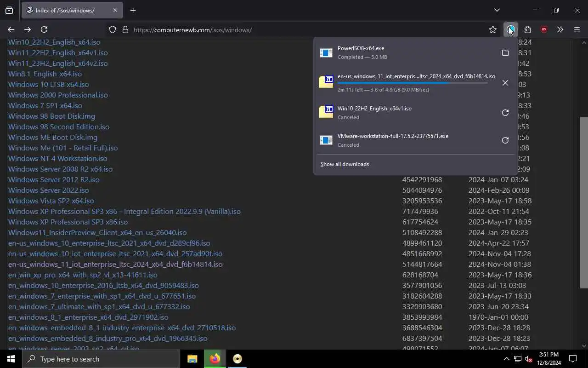588x368 pixels.
Task: Open File Explorer from the taskbar
Action: 192,359
